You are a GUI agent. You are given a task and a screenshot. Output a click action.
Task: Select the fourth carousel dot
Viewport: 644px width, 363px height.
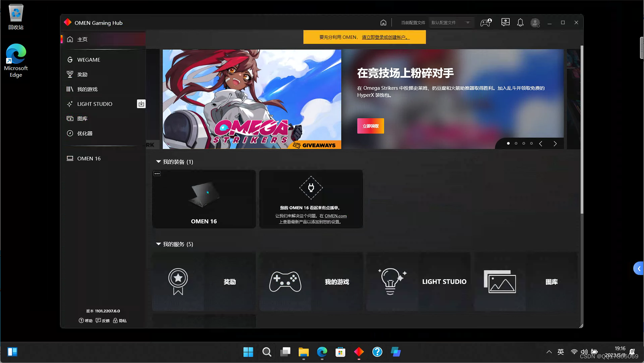[531, 144]
